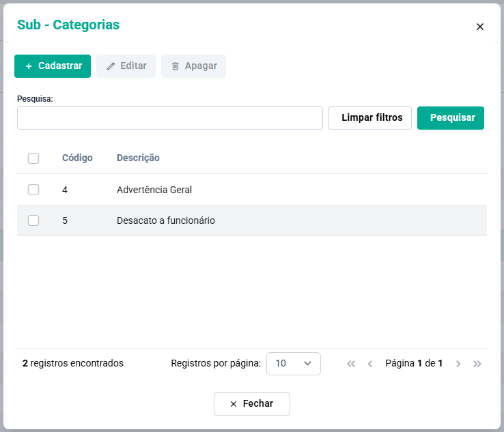The image size is (504, 432).
Task: Go to the previous page arrow
Action: 370,364
